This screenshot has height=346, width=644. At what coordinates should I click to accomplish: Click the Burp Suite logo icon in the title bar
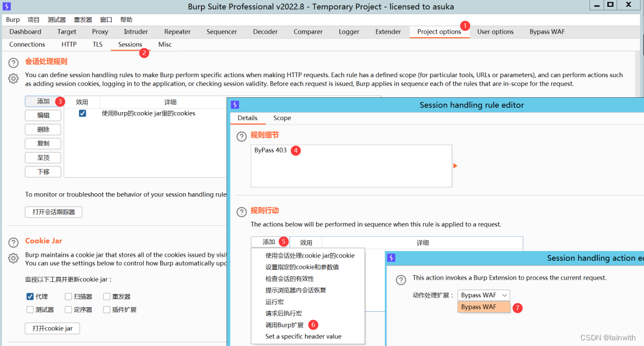pyautogui.click(x=6, y=6)
